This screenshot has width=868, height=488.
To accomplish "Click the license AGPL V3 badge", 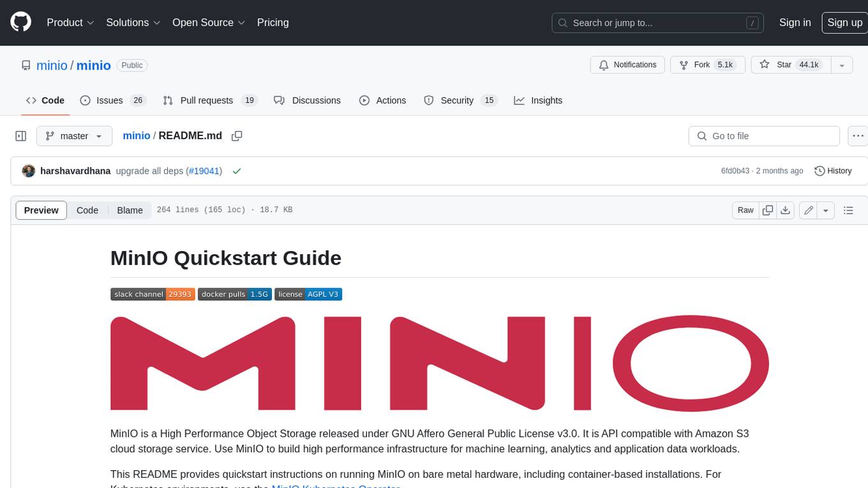I will [308, 294].
